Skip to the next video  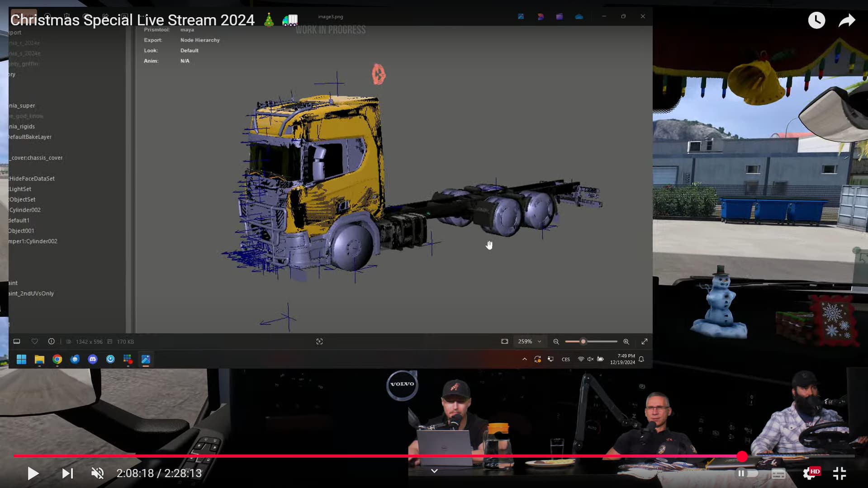67,473
